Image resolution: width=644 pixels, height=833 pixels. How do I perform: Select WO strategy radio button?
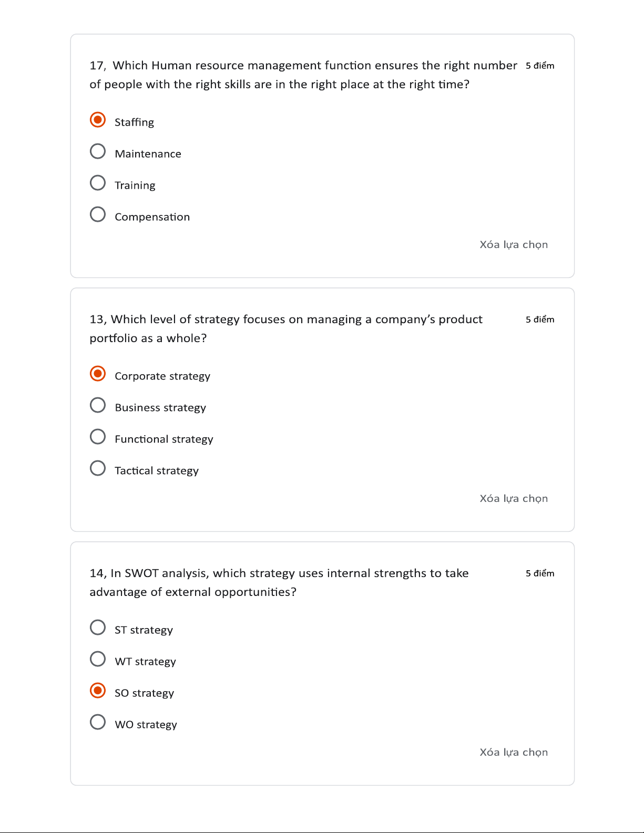[x=98, y=722]
